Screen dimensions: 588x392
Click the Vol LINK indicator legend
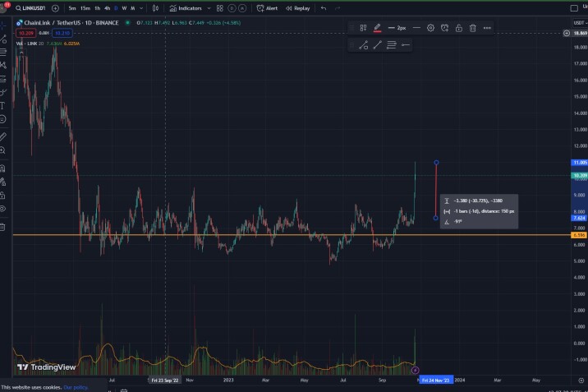[30, 44]
